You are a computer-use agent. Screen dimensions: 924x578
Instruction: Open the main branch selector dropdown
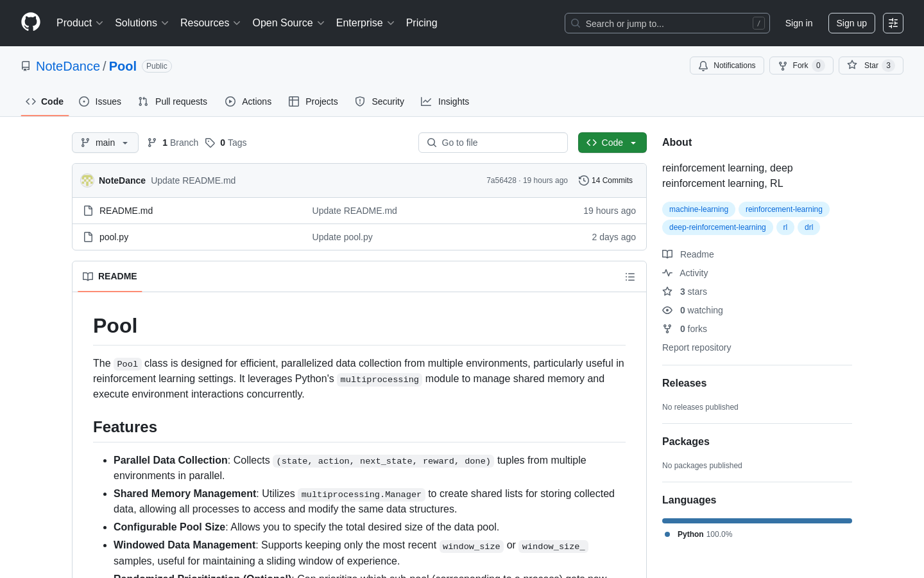(x=105, y=143)
